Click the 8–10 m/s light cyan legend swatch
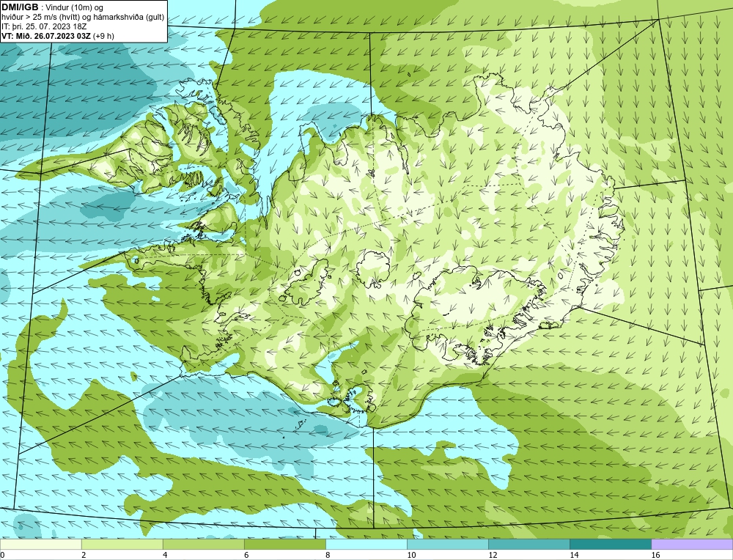The width and height of the screenshot is (733, 560). pyautogui.click(x=366, y=544)
